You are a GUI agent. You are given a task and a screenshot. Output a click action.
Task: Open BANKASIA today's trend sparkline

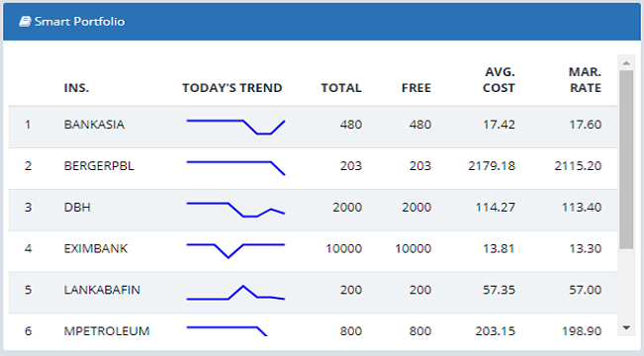click(235, 127)
